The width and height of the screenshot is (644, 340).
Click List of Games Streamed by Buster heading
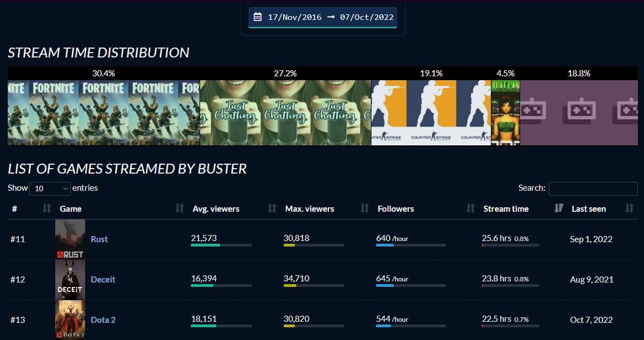coord(127,169)
